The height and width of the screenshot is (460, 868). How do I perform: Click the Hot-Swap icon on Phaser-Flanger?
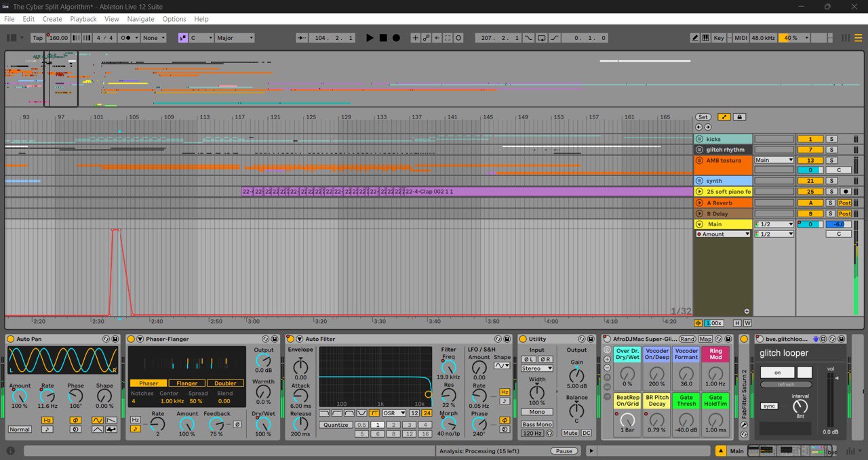(x=265, y=339)
